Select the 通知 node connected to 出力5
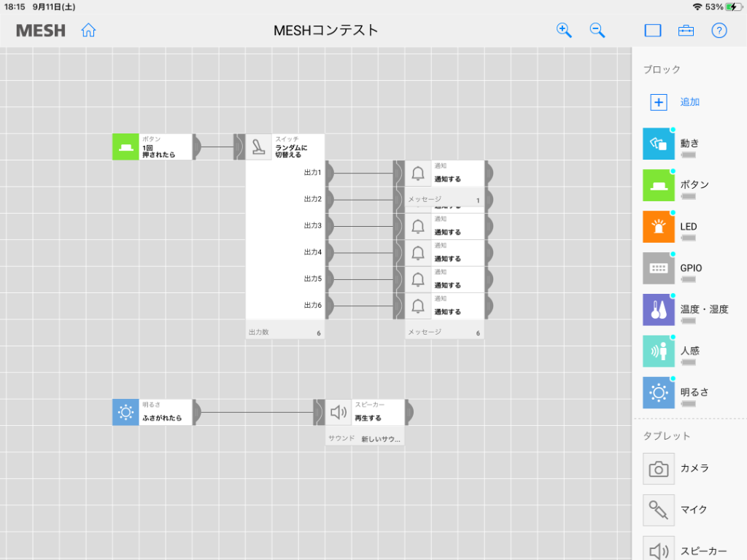Viewport: 747px width, 560px height. [444, 279]
